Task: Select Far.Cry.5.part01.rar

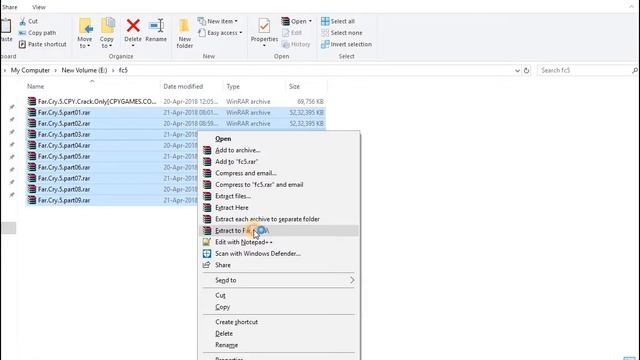Action: point(176,112)
